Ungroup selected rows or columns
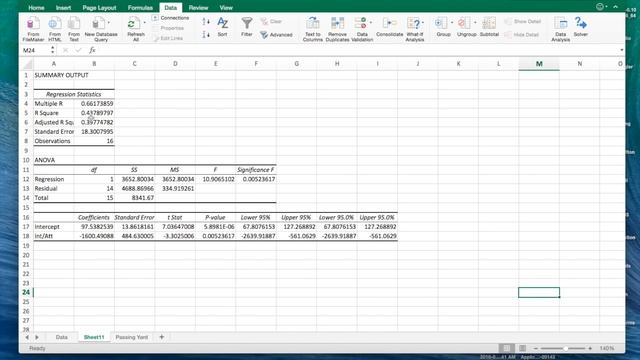 tap(466, 27)
